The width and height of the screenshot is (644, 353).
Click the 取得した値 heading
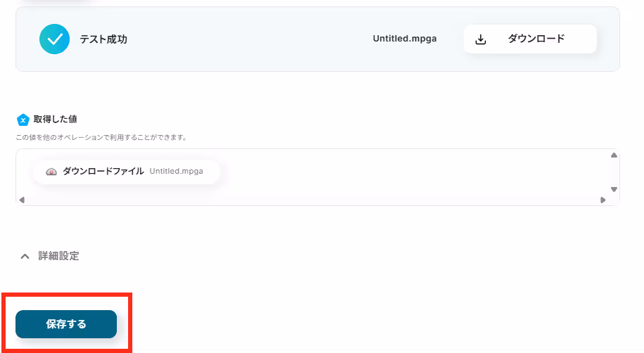(x=55, y=119)
